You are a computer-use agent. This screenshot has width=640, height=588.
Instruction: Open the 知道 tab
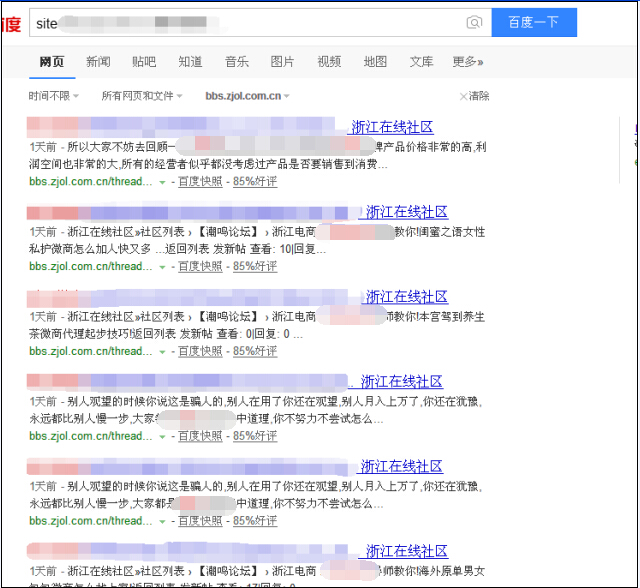click(x=190, y=62)
